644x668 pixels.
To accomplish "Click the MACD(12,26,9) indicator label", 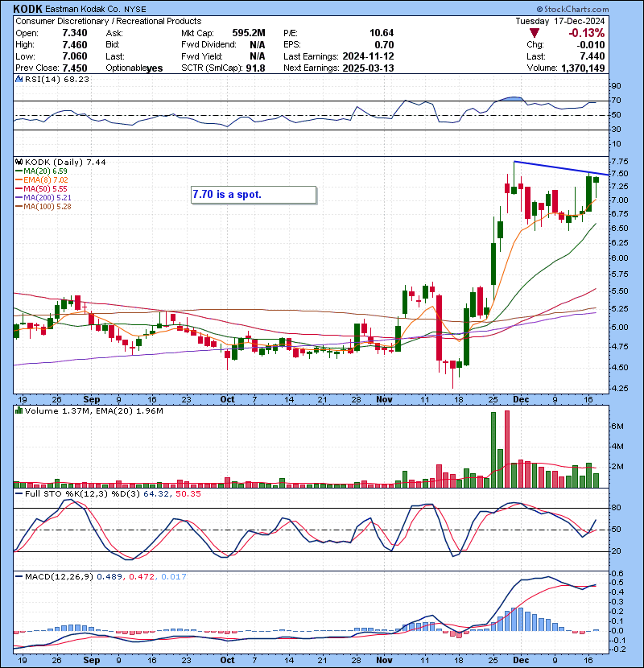I will click(x=59, y=577).
